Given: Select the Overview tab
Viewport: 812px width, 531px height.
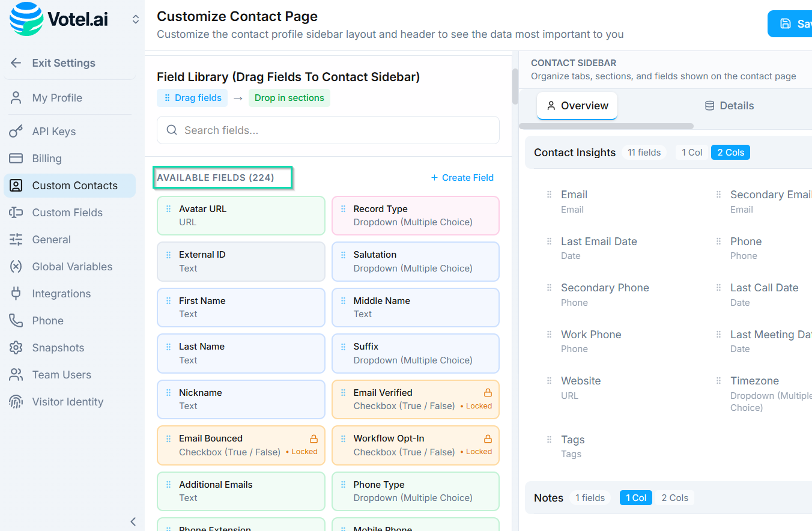Looking at the screenshot, I should 577,105.
